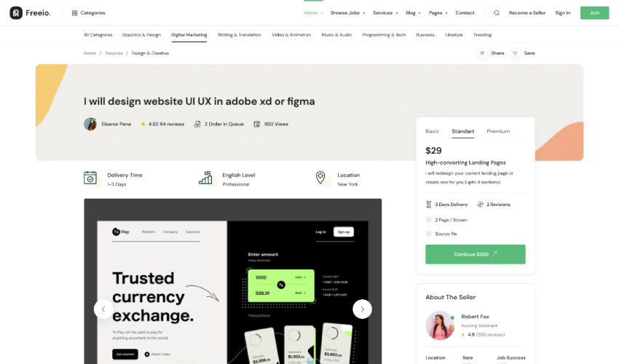Select the Basic package tab
The image size is (619, 364).
(x=433, y=131)
